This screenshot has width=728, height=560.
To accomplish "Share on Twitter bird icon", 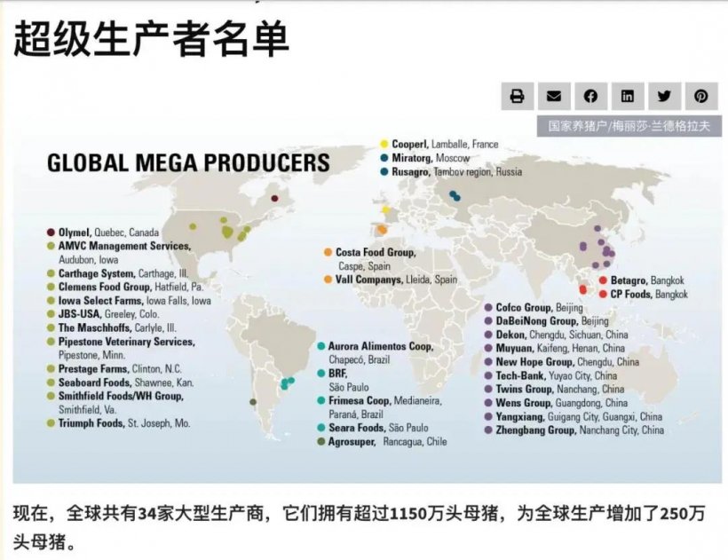I will 664,96.
